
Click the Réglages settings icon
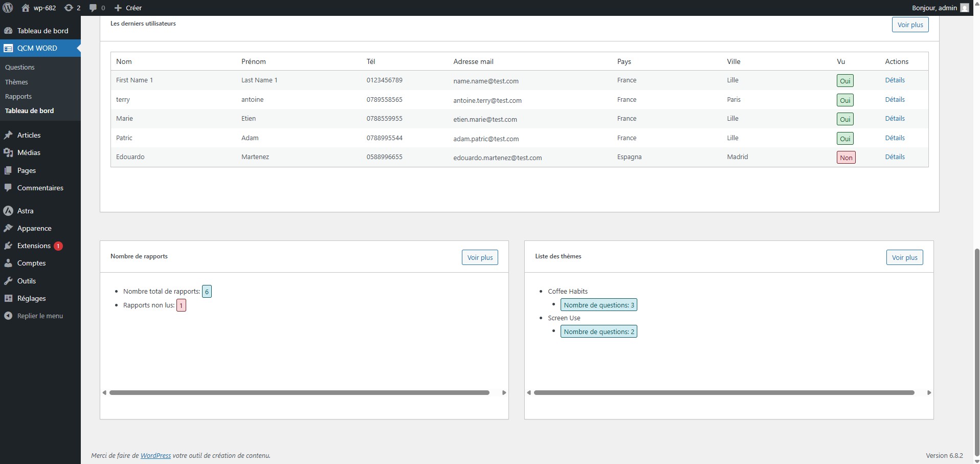point(8,298)
